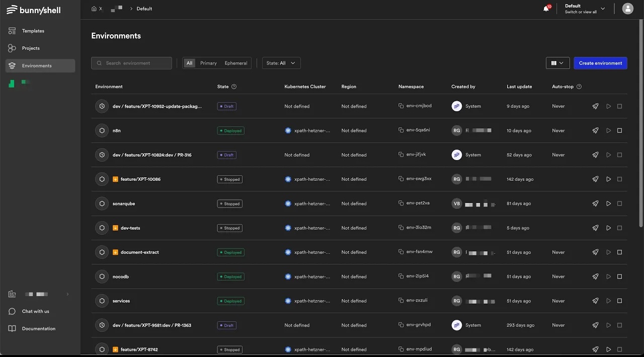Click the Create environment button
The width and height of the screenshot is (644, 357).
600,63
